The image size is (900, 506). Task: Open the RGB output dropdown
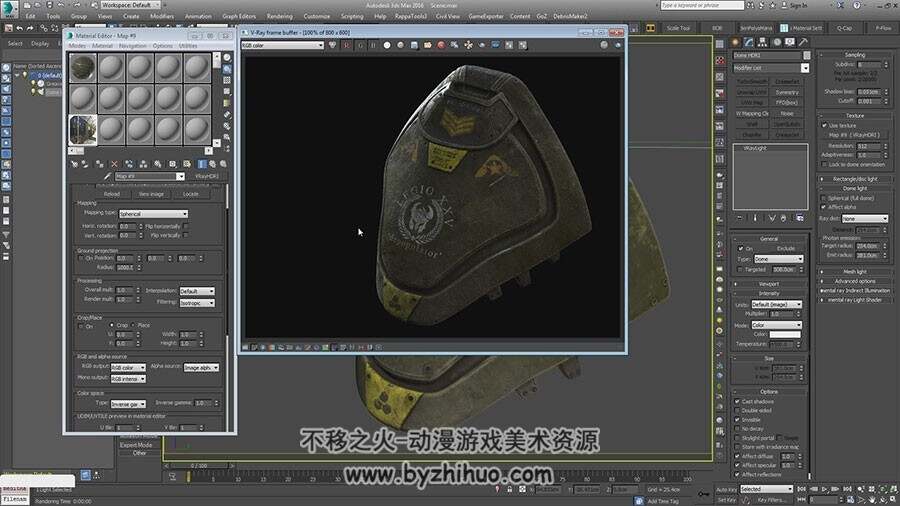pyautogui.click(x=128, y=367)
